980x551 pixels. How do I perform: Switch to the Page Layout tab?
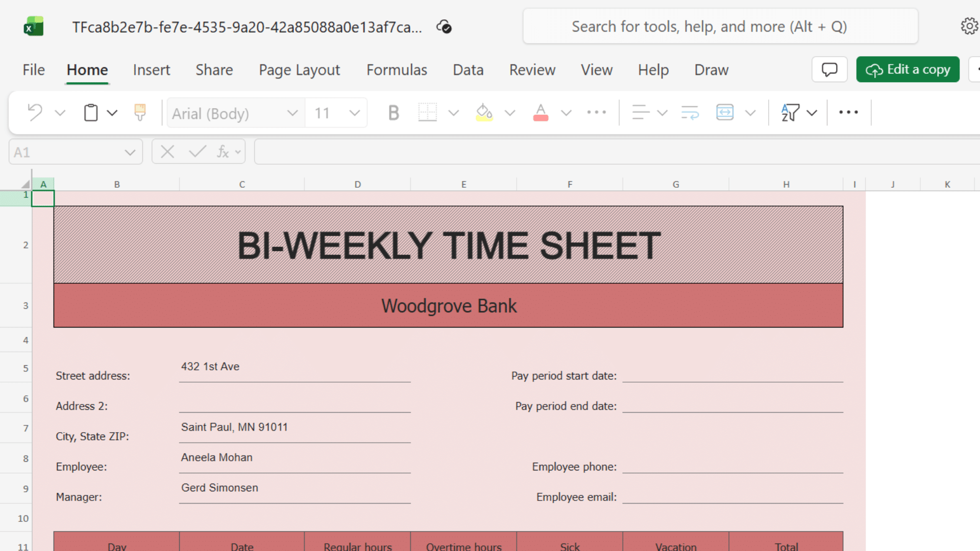[300, 70]
